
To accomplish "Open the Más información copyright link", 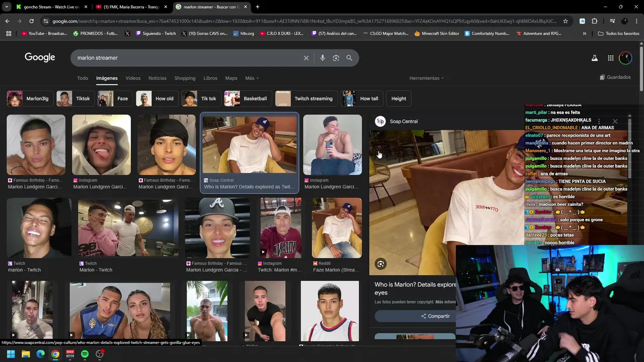I will [446, 302].
